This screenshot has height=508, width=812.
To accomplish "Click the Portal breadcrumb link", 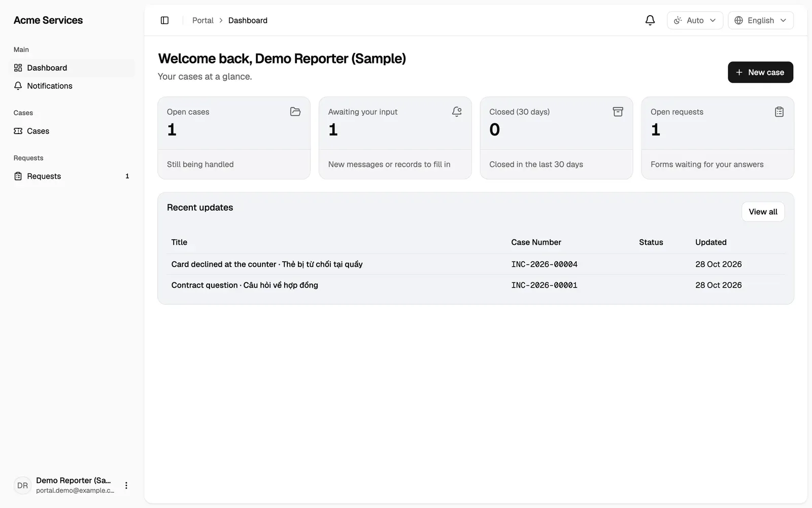I will (x=203, y=20).
